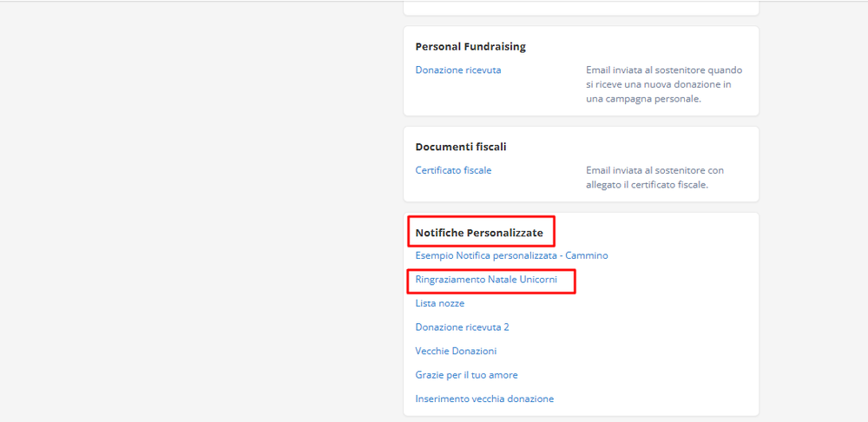The height and width of the screenshot is (422, 868).
Task: Click the fiscal certificate attachment email description
Action: (x=654, y=177)
